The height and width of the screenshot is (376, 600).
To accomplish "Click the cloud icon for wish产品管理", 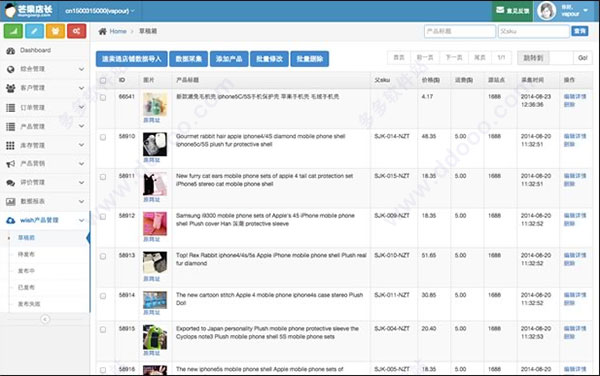I will tap(10, 220).
